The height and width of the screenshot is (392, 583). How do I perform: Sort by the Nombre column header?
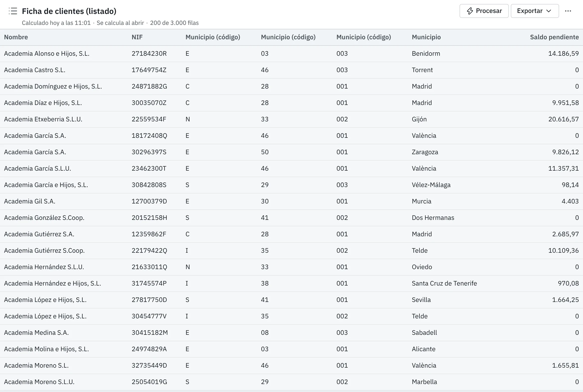[16, 37]
